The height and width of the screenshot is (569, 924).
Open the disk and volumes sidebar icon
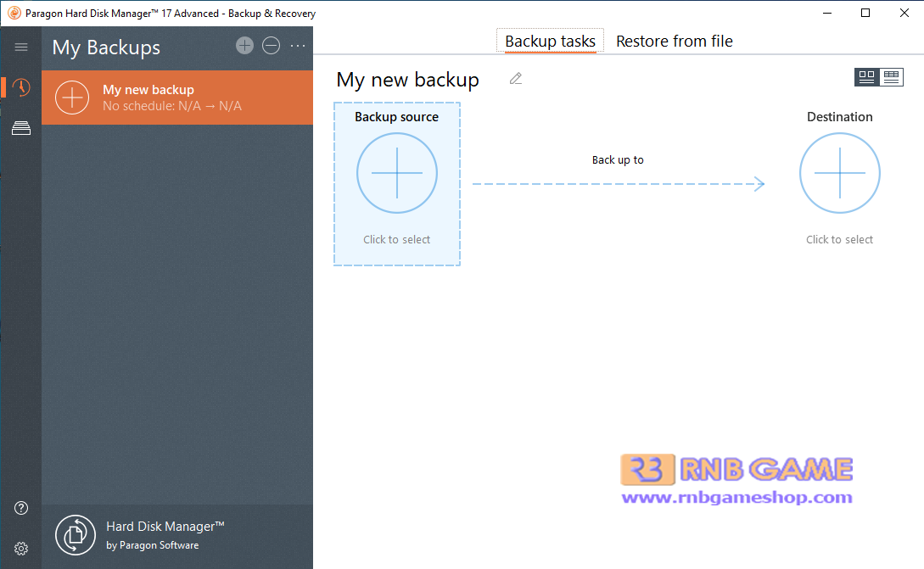pyautogui.click(x=21, y=128)
